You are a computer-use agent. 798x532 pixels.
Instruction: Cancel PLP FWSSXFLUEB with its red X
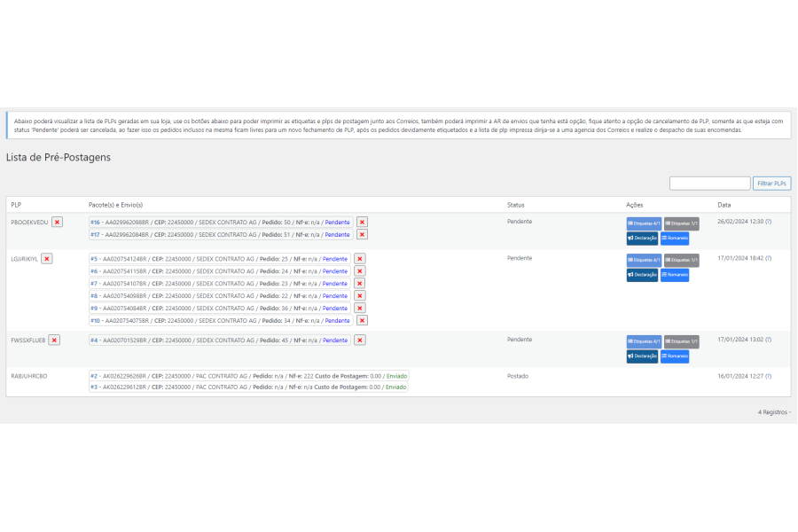coord(54,340)
